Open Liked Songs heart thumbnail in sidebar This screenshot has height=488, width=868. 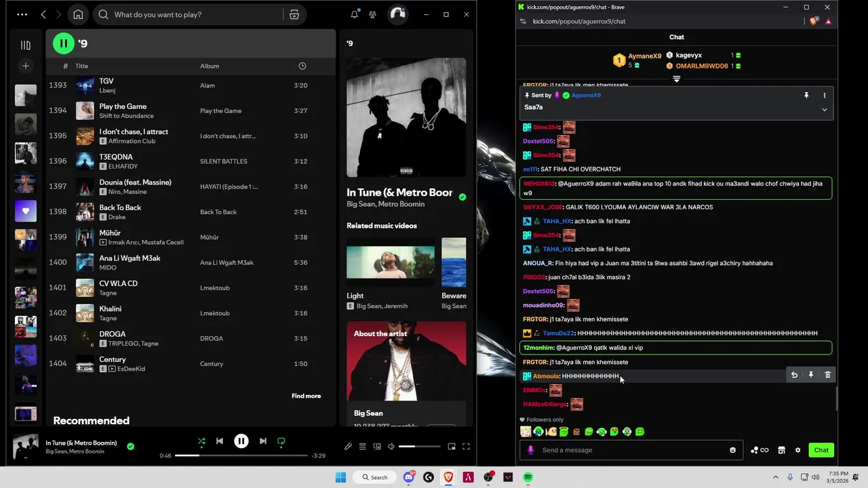26,211
